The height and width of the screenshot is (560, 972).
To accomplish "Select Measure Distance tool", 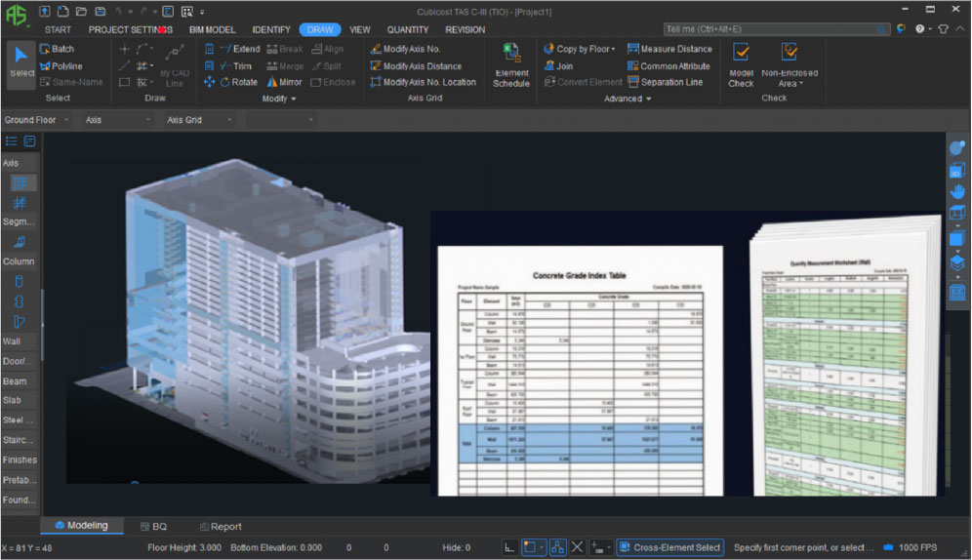I will pyautogui.click(x=669, y=49).
